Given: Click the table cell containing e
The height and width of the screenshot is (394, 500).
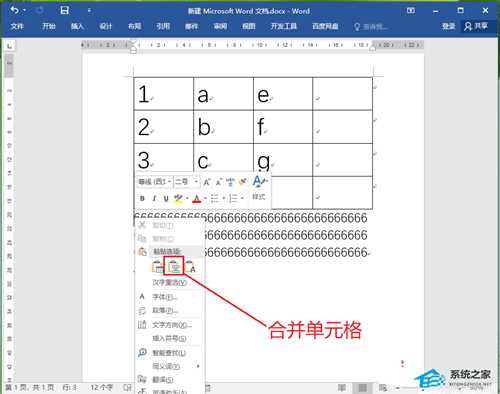Looking at the screenshot, I should (283, 94).
